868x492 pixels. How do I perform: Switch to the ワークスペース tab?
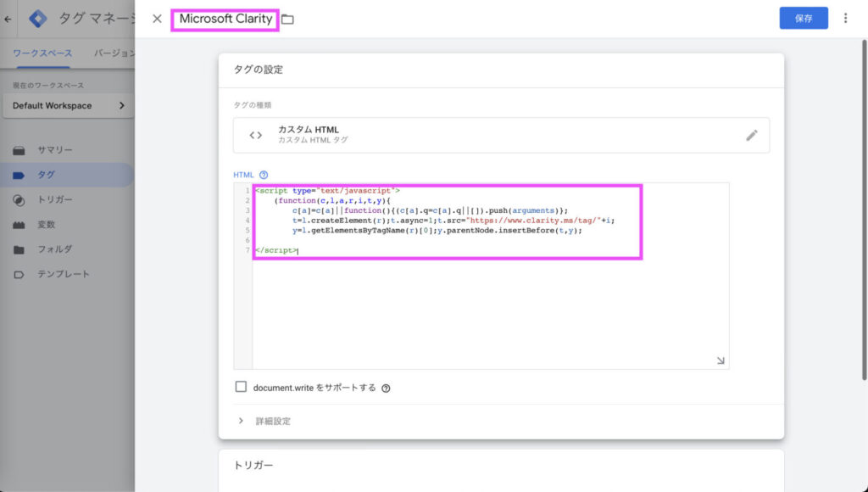[42, 53]
